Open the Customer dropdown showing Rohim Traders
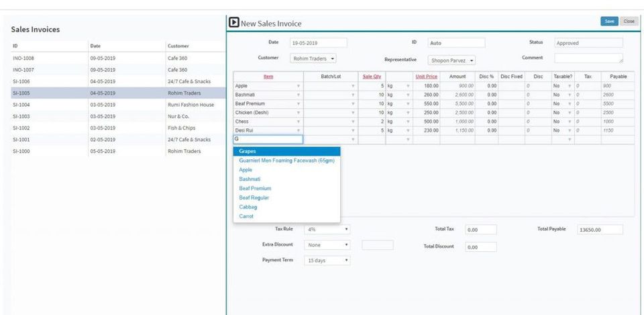Viewport: 644px width, 315px height. tap(313, 59)
